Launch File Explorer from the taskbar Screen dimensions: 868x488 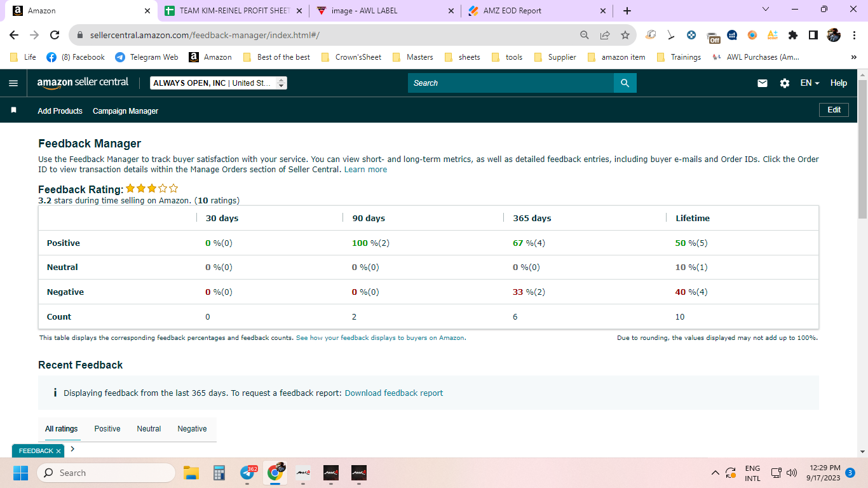click(191, 473)
